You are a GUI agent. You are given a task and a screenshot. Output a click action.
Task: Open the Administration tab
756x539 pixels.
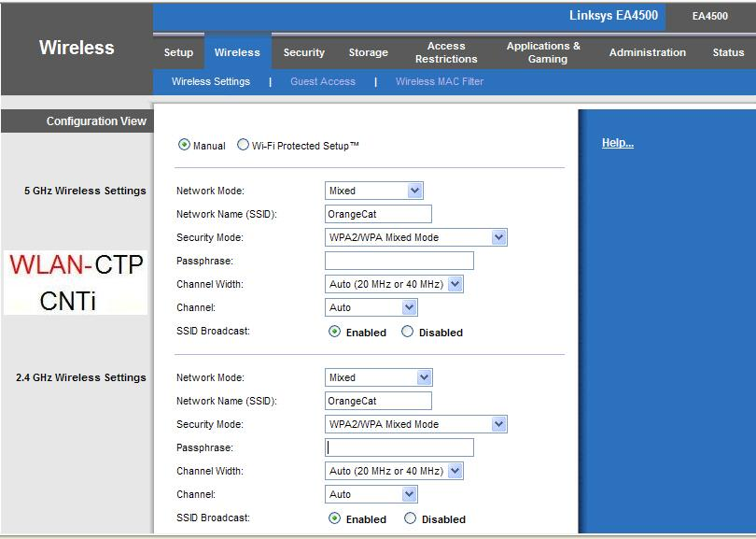[x=648, y=52]
